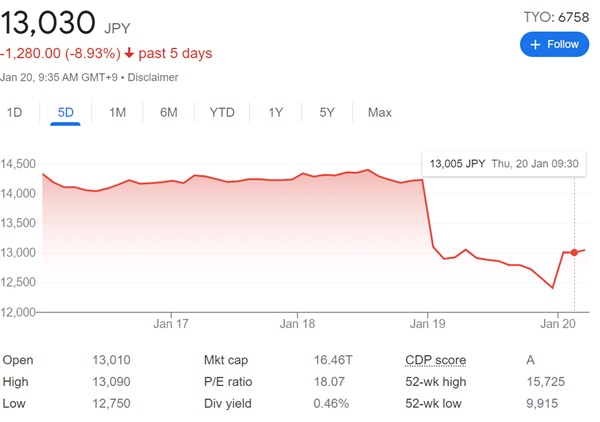Click the Mkt cap value 16.46T
This screenshot has height=422, width=600.
330,360
